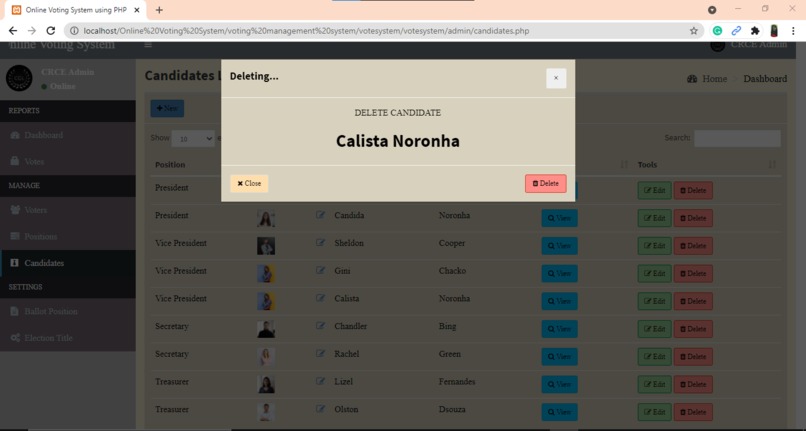Edit photo icon for Chandler

coord(320,326)
